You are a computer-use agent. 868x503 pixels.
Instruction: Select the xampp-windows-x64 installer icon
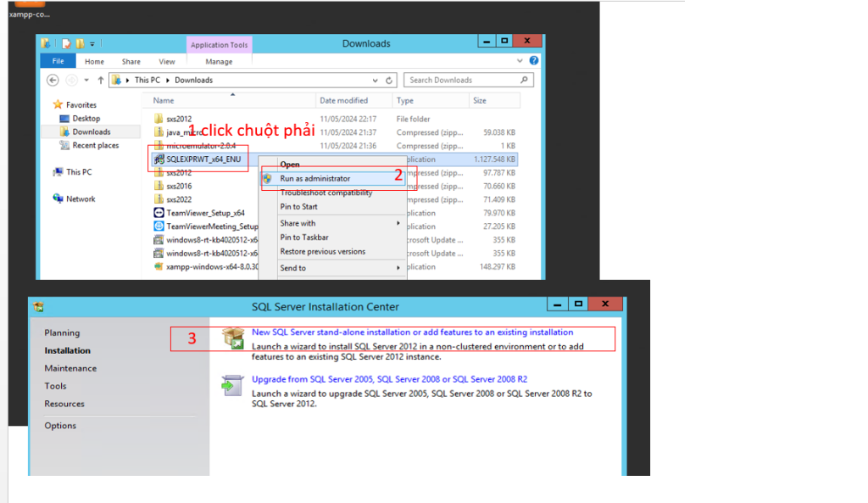(159, 266)
